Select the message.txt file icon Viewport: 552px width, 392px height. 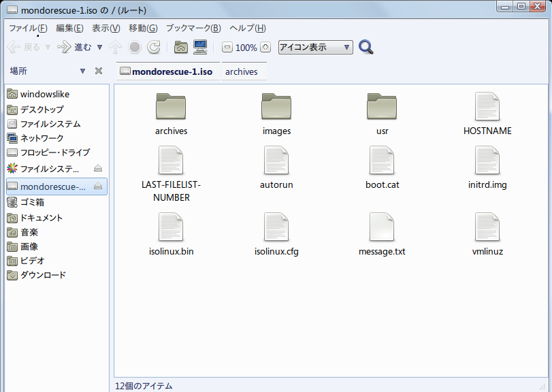pyautogui.click(x=382, y=227)
